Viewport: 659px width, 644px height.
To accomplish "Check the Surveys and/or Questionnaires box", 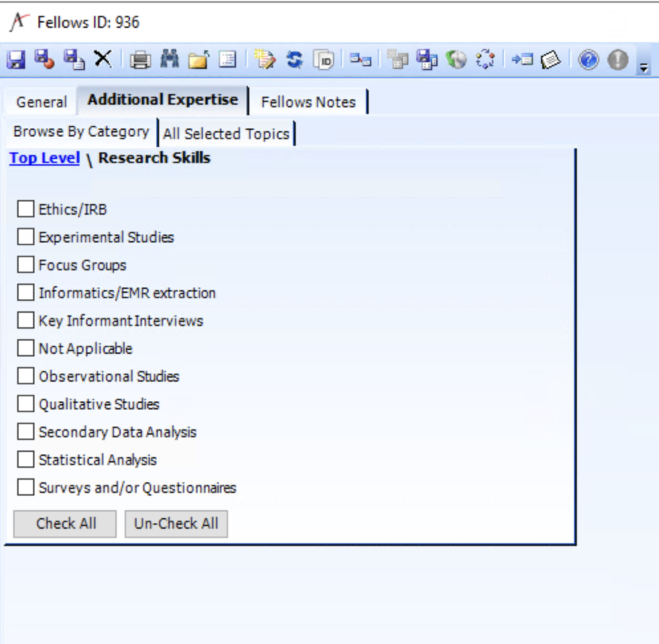I will [25, 487].
